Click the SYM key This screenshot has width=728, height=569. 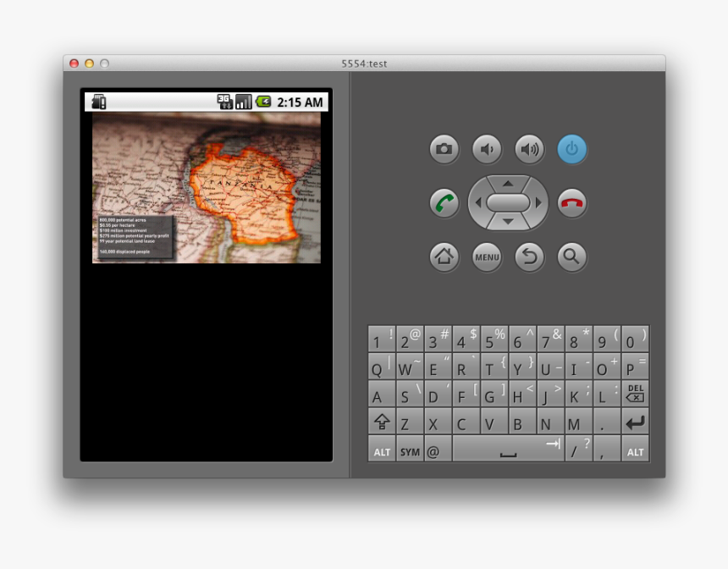point(410,448)
